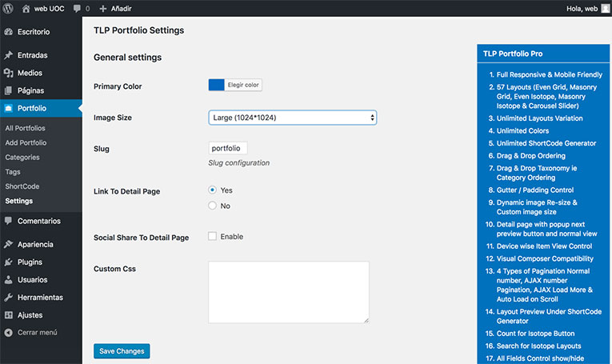Click the Medios media icon
The image size is (612, 364).
coord(9,73)
